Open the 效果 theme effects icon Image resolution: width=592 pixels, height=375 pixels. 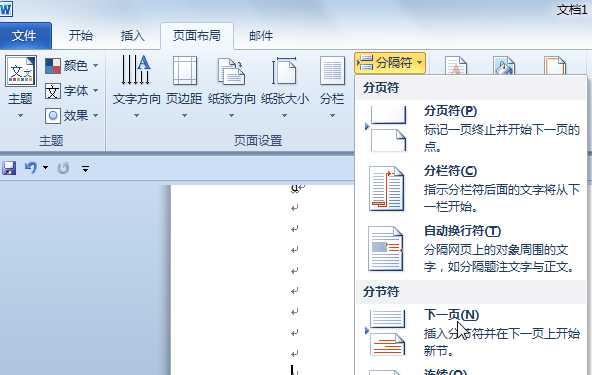[53, 116]
